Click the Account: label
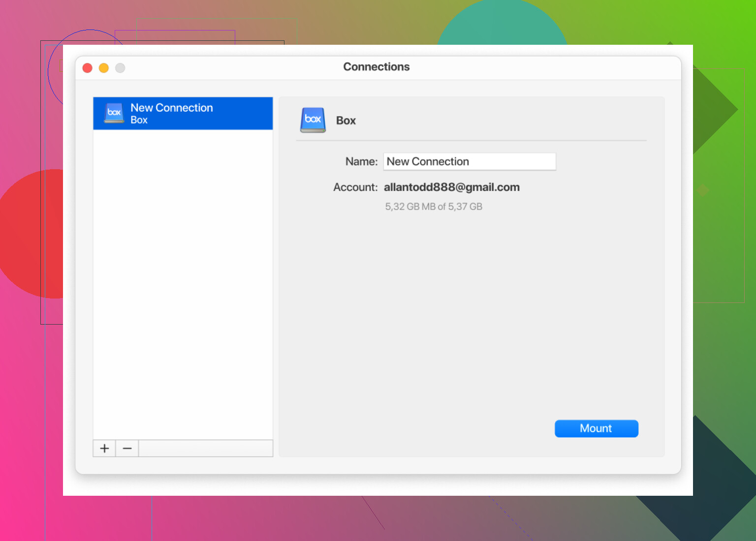Image resolution: width=756 pixels, height=541 pixels. (x=355, y=187)
